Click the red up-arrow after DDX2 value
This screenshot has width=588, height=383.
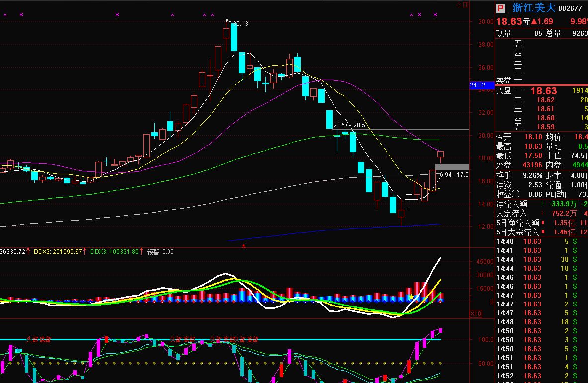[x=85, y=252]
